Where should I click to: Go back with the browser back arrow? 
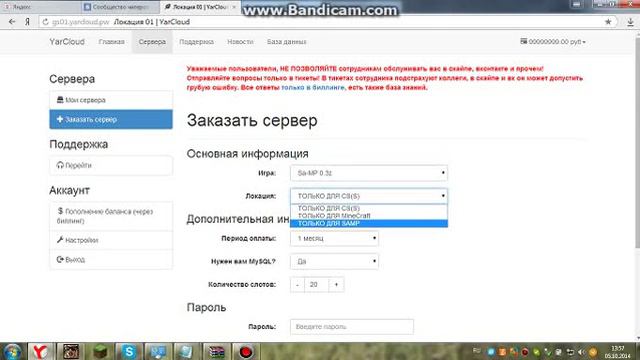tap(12, 22)
